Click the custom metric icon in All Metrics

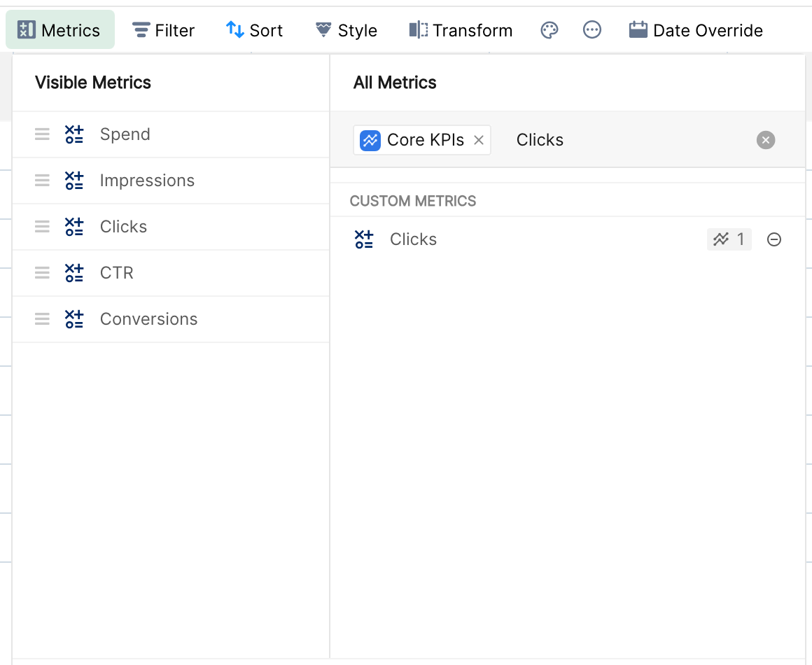click(364, 239)
